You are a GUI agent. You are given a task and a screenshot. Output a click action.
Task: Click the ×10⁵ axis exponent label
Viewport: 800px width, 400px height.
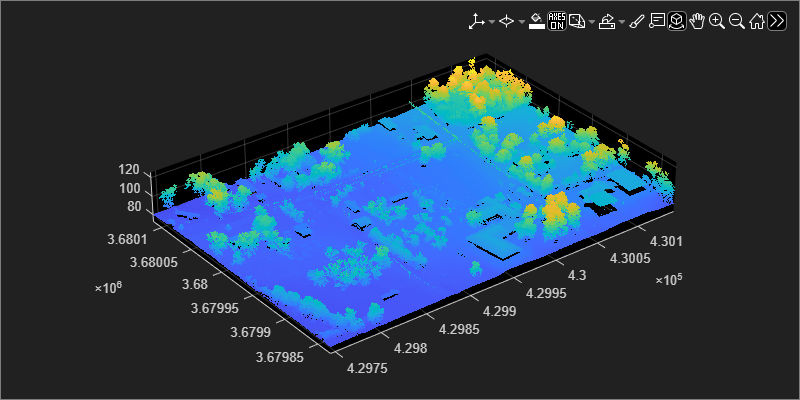(x=669, y=280)
